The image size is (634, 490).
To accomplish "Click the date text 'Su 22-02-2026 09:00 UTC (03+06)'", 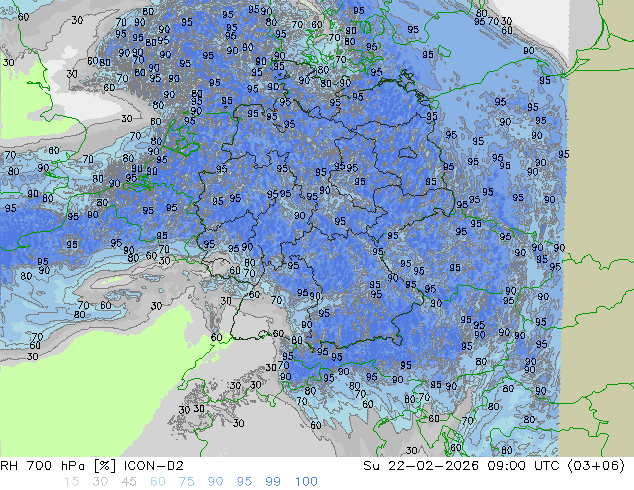I will (494, 466).
